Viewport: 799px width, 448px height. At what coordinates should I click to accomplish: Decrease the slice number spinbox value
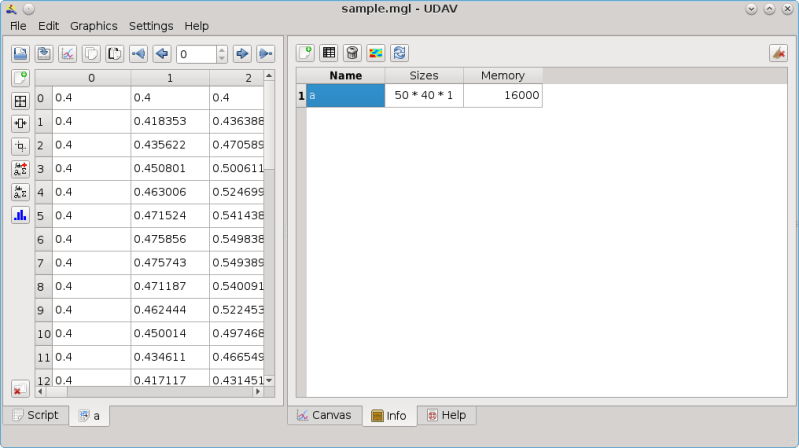click(221, 58)
